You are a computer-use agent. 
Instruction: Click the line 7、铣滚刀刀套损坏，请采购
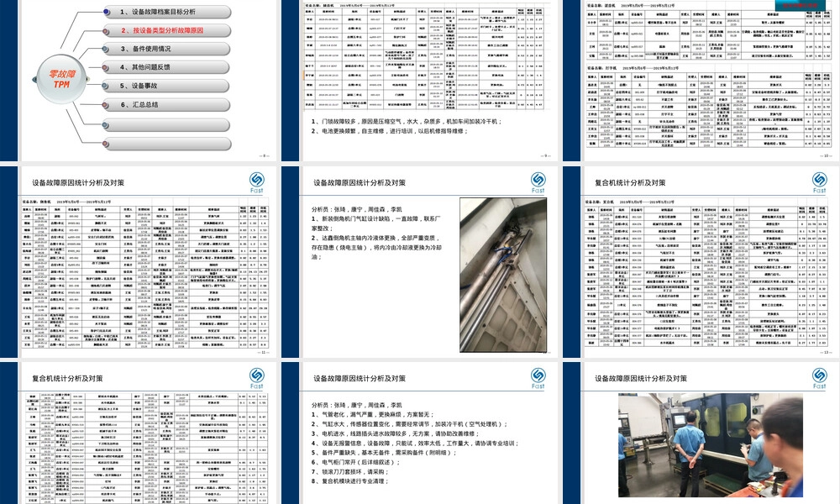(x=349, y=472)
